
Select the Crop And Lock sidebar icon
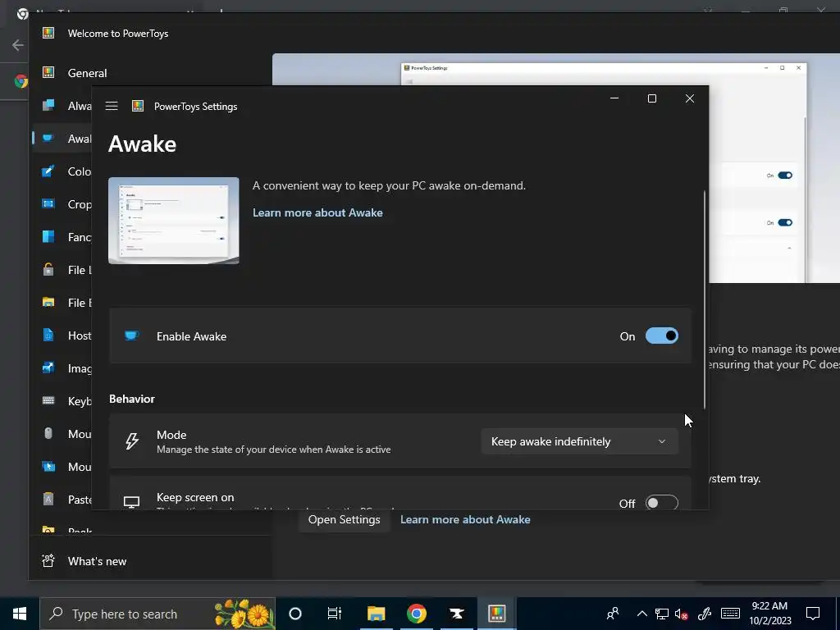[x=48, y=204]
